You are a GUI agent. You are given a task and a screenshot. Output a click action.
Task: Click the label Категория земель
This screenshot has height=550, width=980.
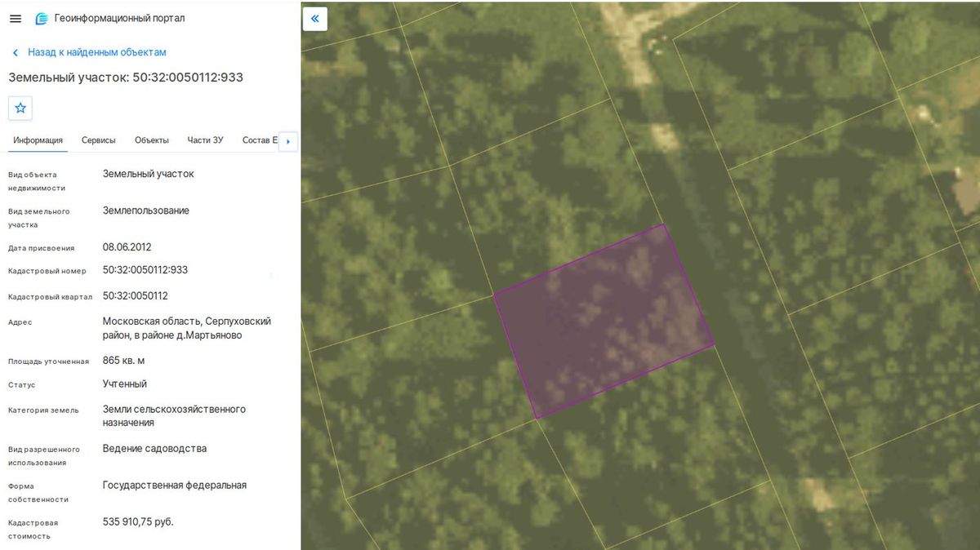coord(43,410)
